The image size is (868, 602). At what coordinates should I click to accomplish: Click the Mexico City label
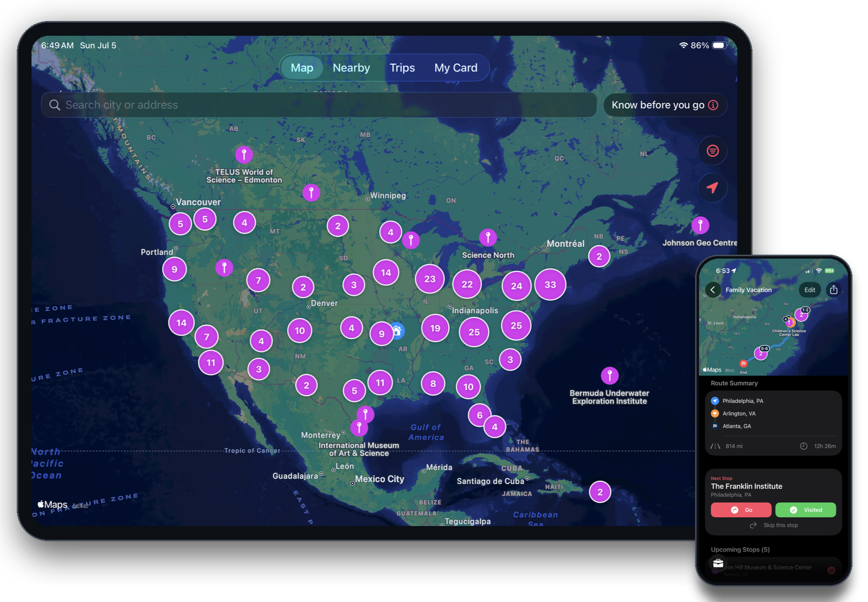tap(379, 479)
